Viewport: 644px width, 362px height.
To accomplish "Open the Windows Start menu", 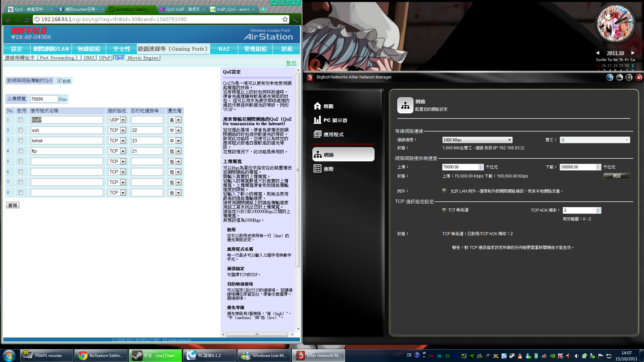I will click(x=9, y=356).
